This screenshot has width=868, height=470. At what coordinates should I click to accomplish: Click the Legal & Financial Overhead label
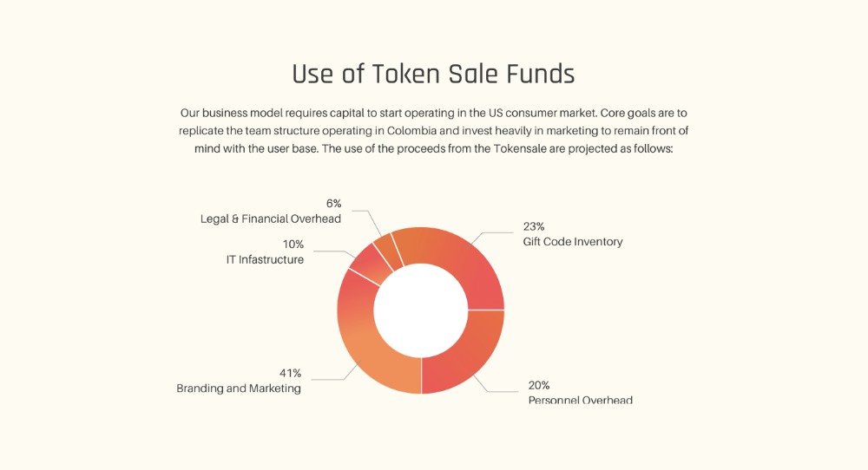[271, 219]
